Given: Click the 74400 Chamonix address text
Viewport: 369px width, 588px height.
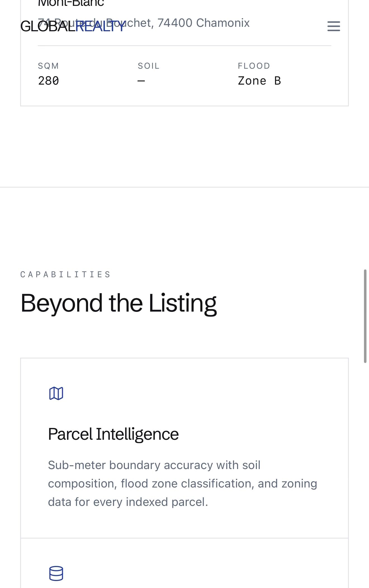Looking at the screenshot, I should [203, 23].
